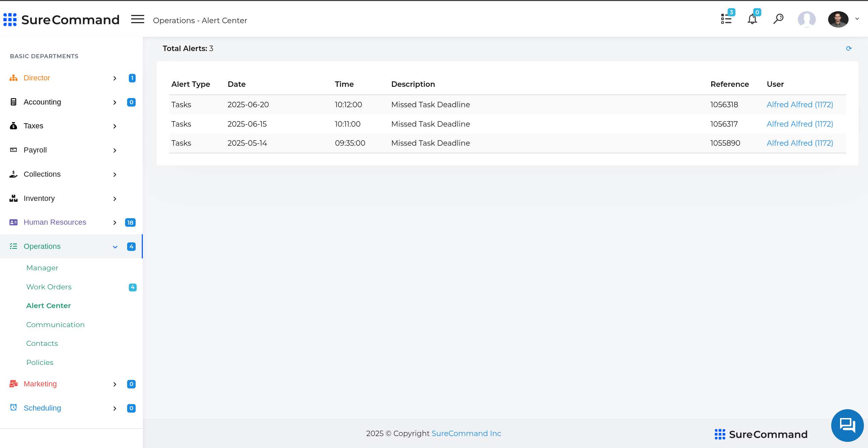Toggle the hamburger sidebar menu
Viewport: 868px width, 448px height.
pos(138,19)
